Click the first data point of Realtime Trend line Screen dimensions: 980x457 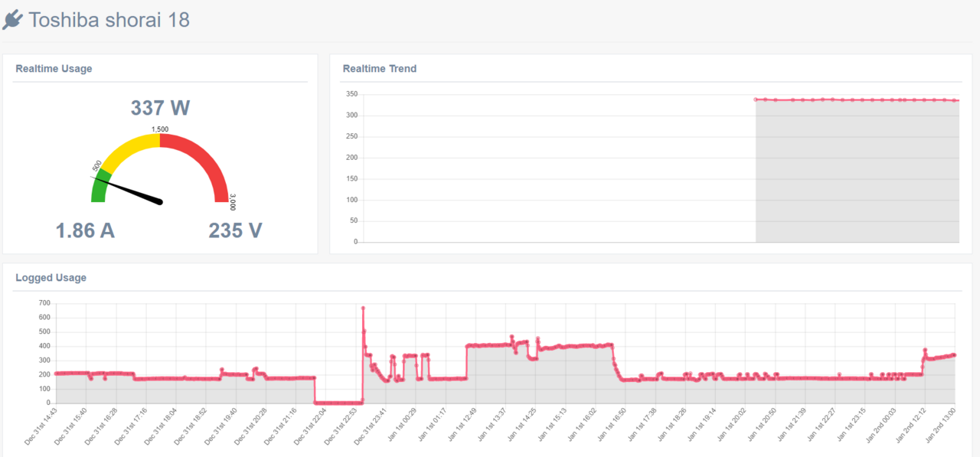tap(756, 100)
